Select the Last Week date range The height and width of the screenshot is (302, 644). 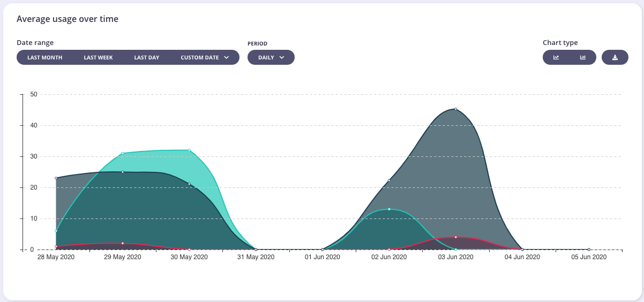coord(98,57)
